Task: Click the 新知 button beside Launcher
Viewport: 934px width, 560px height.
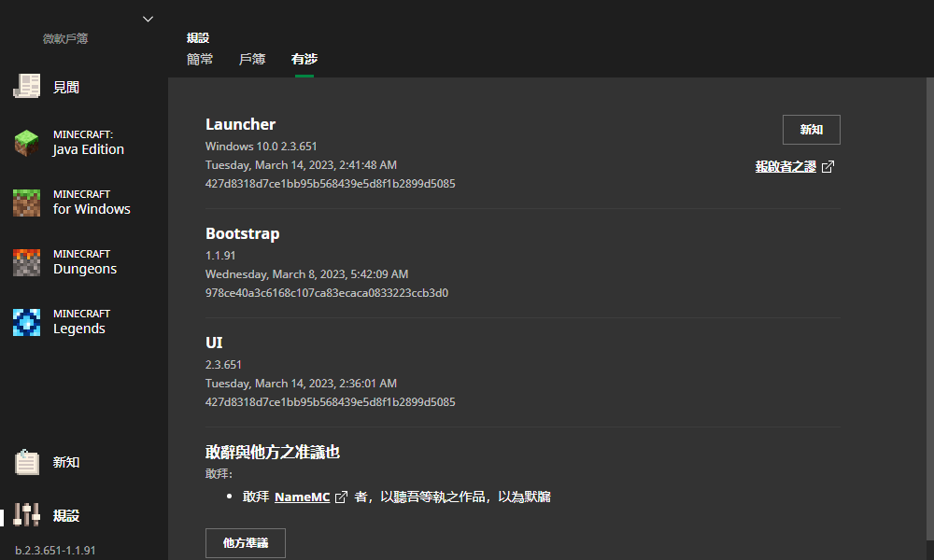Action: pos(812,130)
